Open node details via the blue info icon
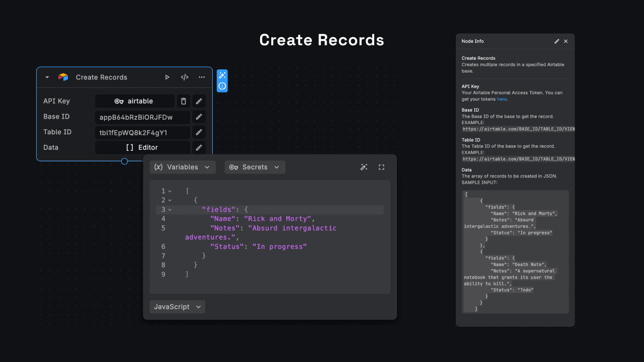Screen dimensions: 644x362 (222, 85)
